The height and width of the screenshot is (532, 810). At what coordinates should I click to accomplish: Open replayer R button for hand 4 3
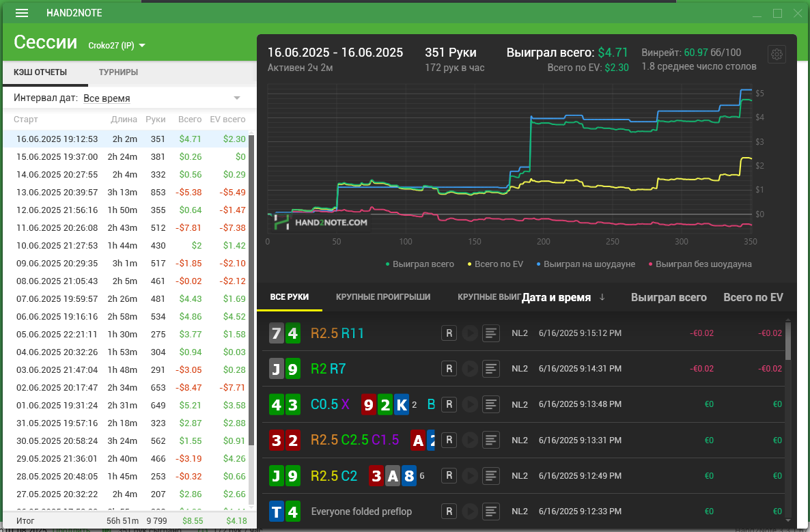click(449, 404)
